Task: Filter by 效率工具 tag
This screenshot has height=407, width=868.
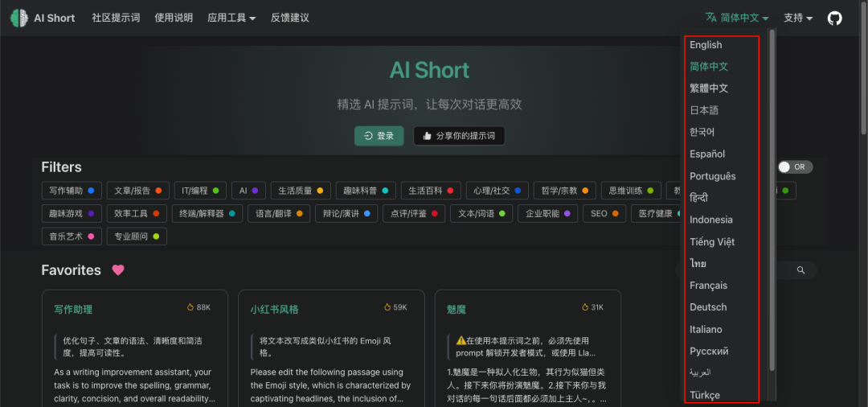Action: pyautogui.click(x=137, y=213)
